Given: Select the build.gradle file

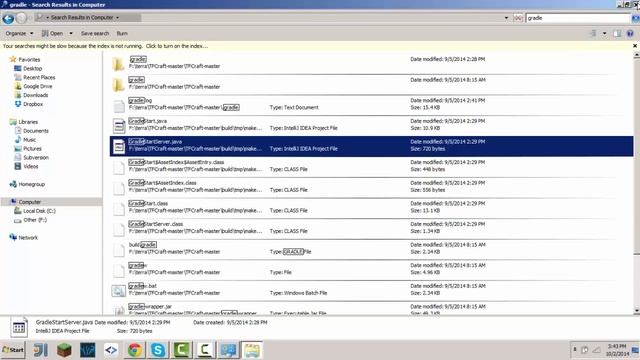Looking at the screenshot, I should (371, 249).
